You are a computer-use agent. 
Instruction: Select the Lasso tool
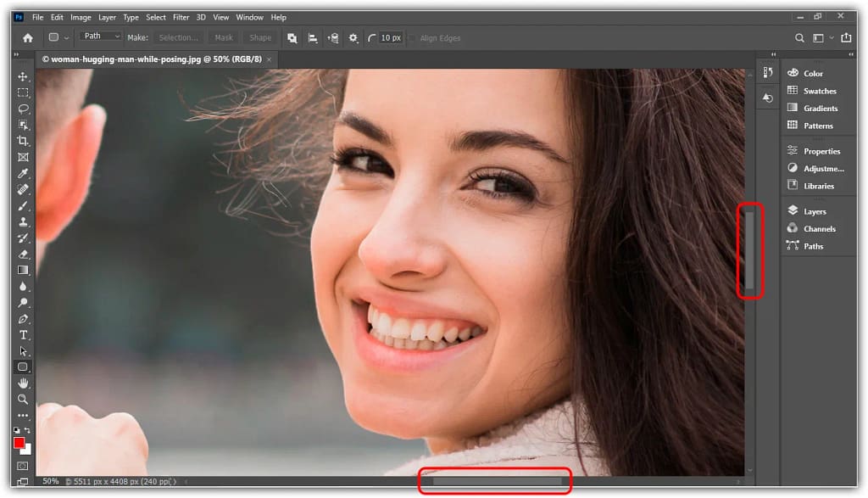pos(23,109)
